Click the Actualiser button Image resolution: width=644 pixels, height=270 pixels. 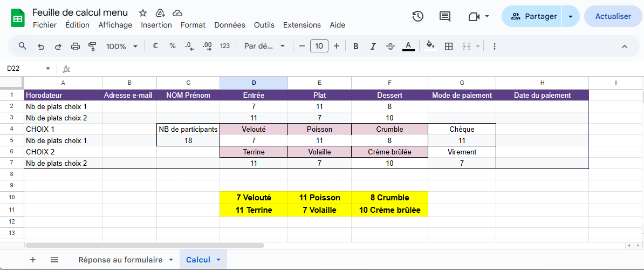coord(613,16)
